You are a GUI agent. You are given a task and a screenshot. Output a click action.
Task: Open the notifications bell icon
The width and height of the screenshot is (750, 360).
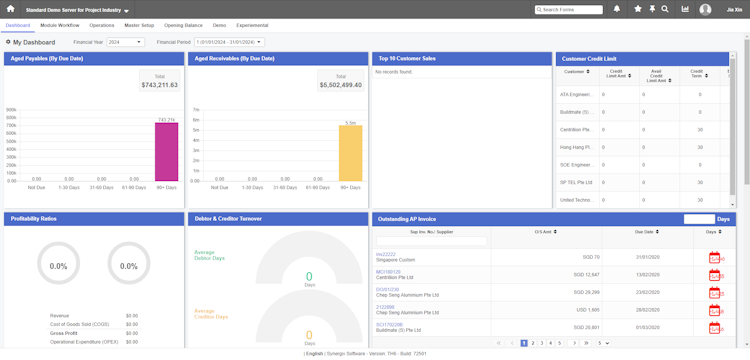[617, 9]
